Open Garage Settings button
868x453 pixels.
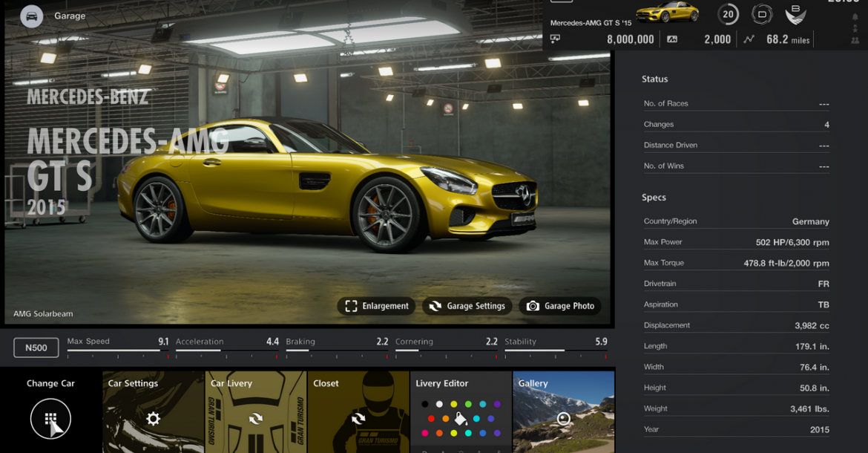coord(467,306)
